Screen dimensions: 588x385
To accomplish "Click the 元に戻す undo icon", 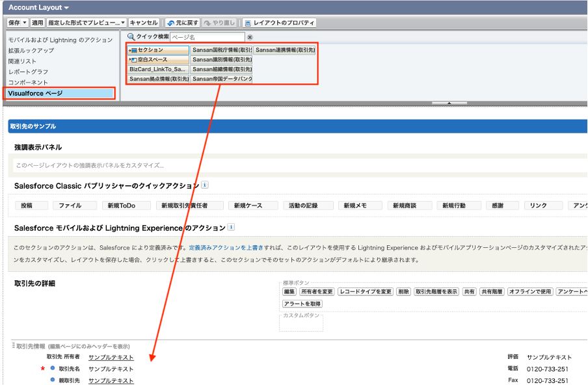I will [171, 23].
